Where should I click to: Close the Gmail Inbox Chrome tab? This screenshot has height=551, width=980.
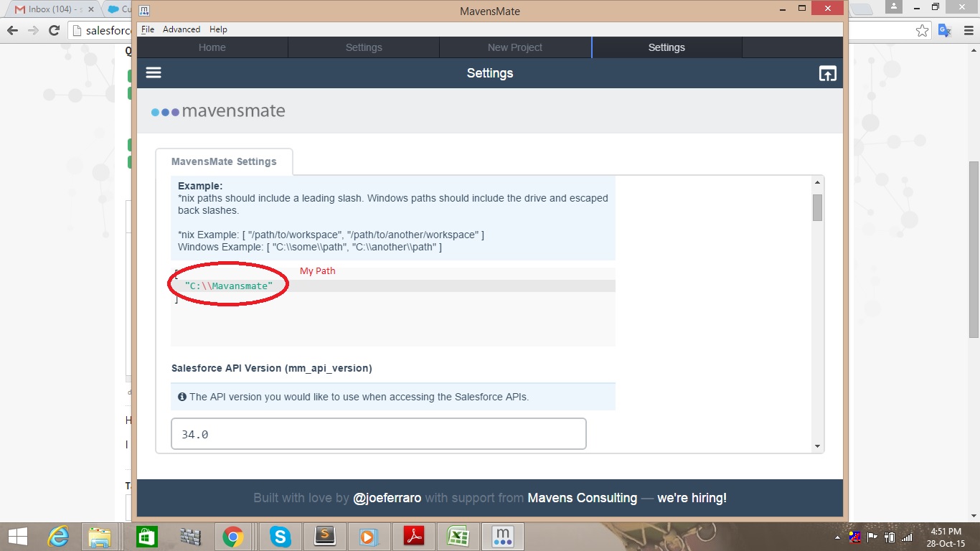[90, 9]
